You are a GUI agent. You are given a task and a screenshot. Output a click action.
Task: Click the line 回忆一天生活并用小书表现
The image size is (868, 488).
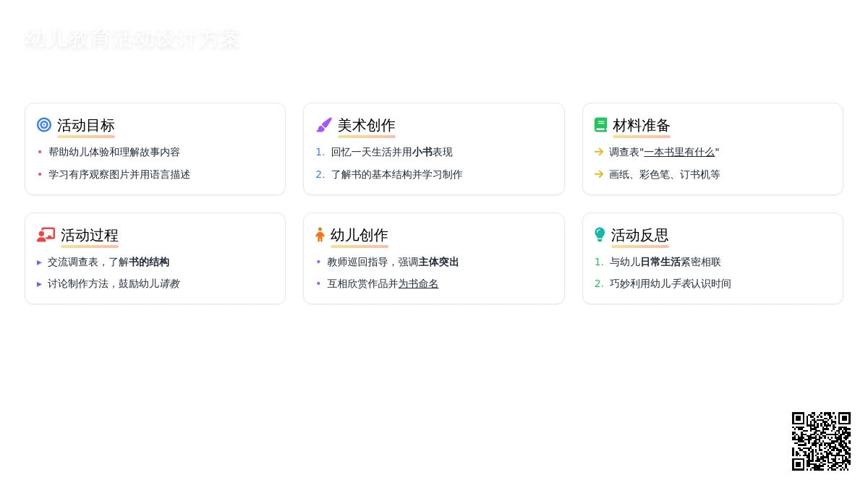392,152
